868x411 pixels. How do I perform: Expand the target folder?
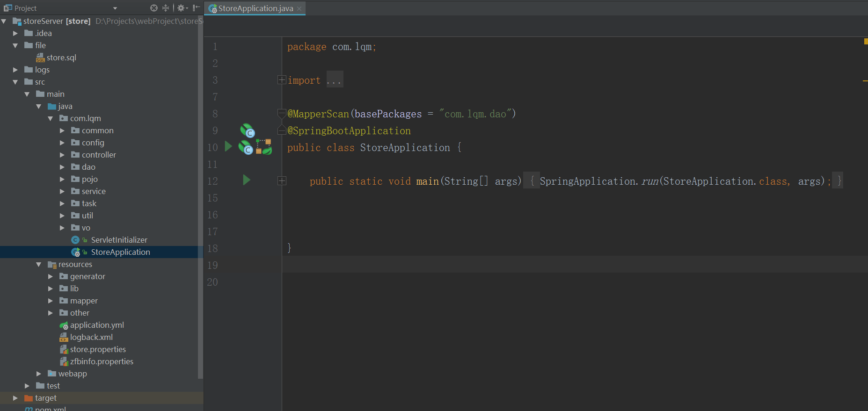pos(15,398)
